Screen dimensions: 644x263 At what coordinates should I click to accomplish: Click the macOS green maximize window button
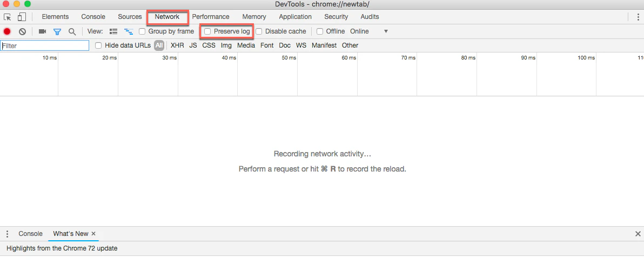(x=28, y=4)
